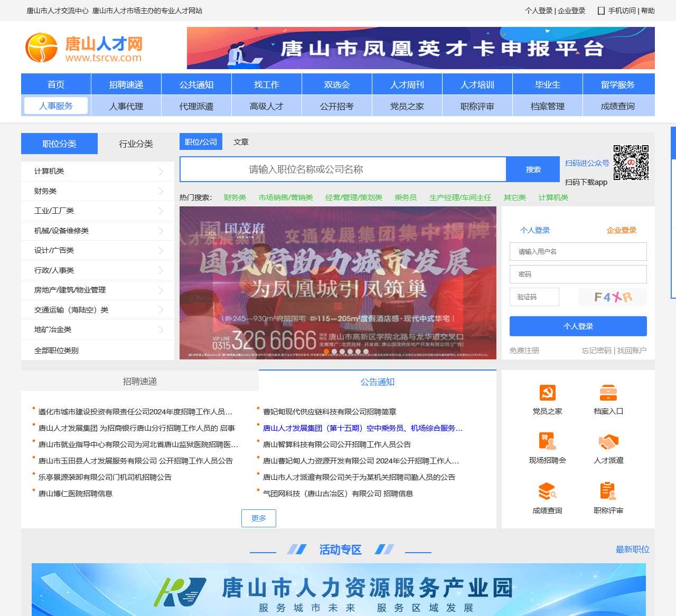Click the 忘记密码 link
The image size is (676, 616).
[597, 350]
